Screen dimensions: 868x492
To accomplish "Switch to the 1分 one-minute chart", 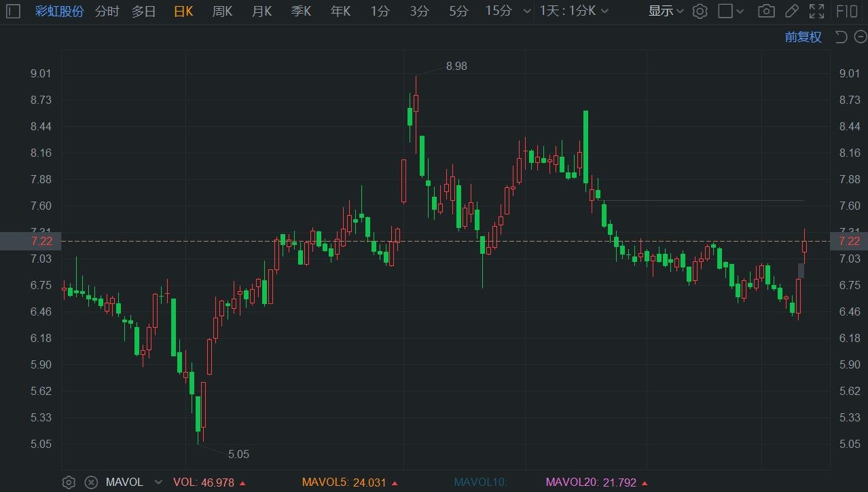I will (x=380, y=11).
